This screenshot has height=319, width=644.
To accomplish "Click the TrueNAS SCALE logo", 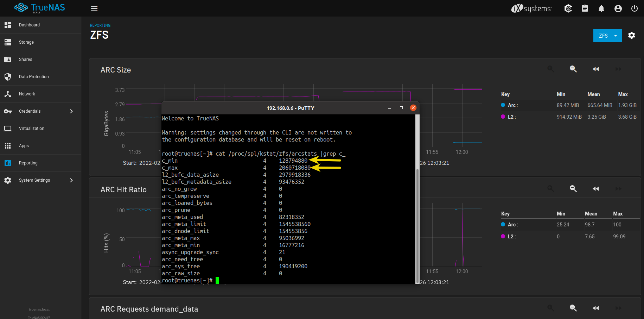I will coord(39,8).
